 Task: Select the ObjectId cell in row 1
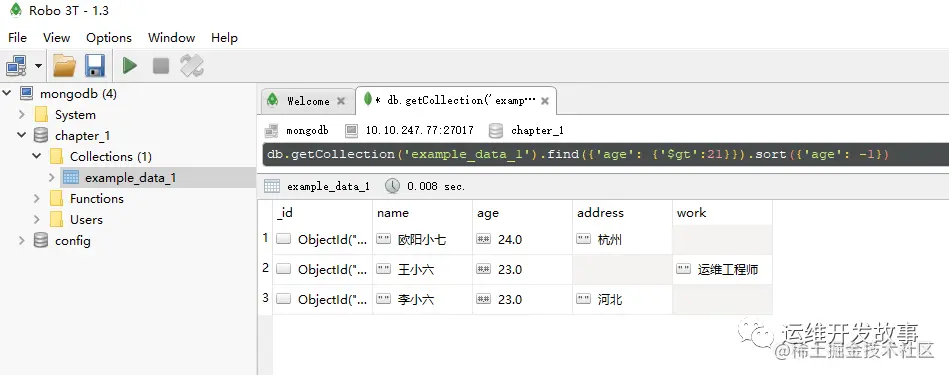322,240
